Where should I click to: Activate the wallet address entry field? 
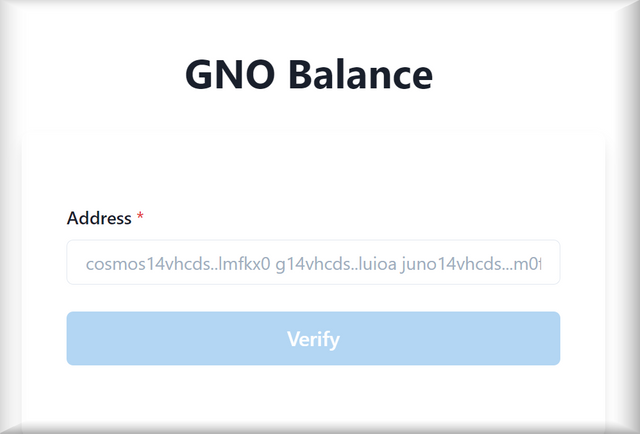pyautogui.click(x=313, y=262)
